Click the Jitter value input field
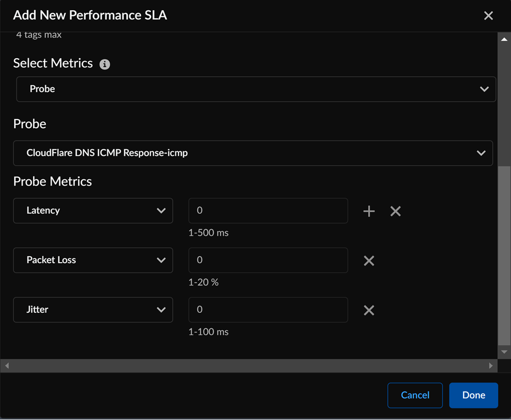The image size is (511, 420). pos(268,310)
